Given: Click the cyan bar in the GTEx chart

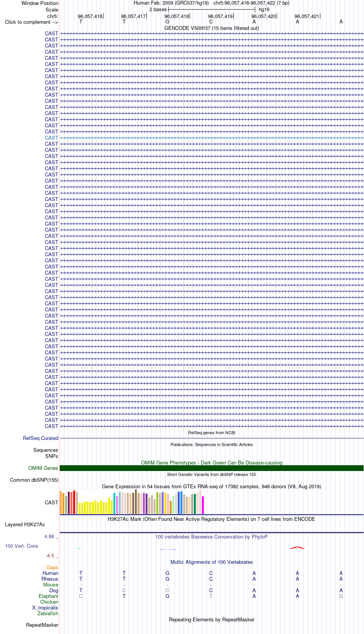Looking at the screenshot, I should coord(114,503).
